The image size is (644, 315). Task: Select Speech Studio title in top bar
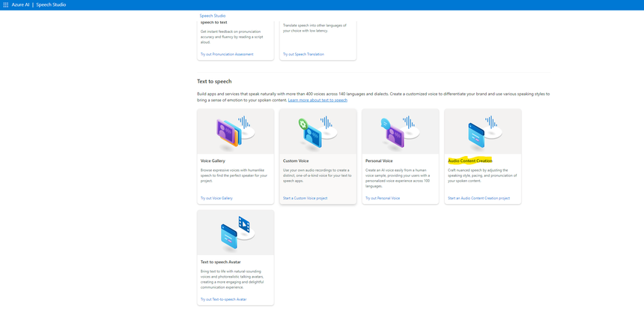51,4
